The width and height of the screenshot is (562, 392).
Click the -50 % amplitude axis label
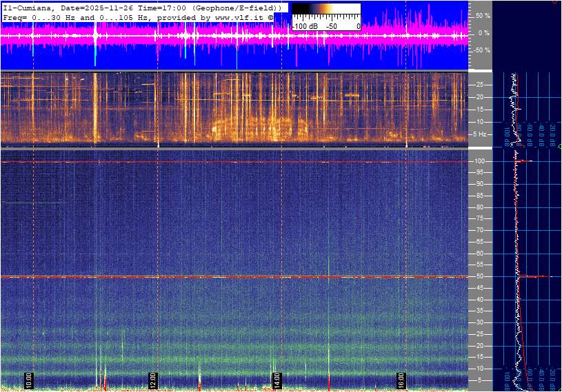click(482, 50)
